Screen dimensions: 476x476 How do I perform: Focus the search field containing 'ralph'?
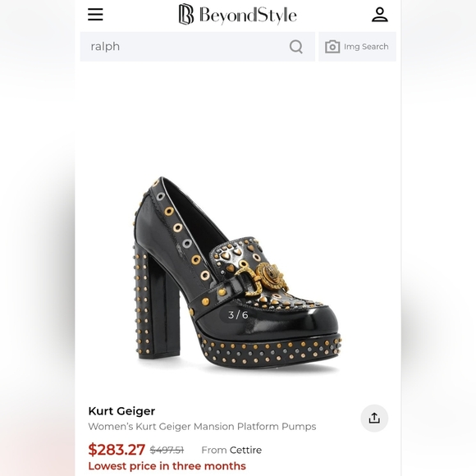(197, 47)
